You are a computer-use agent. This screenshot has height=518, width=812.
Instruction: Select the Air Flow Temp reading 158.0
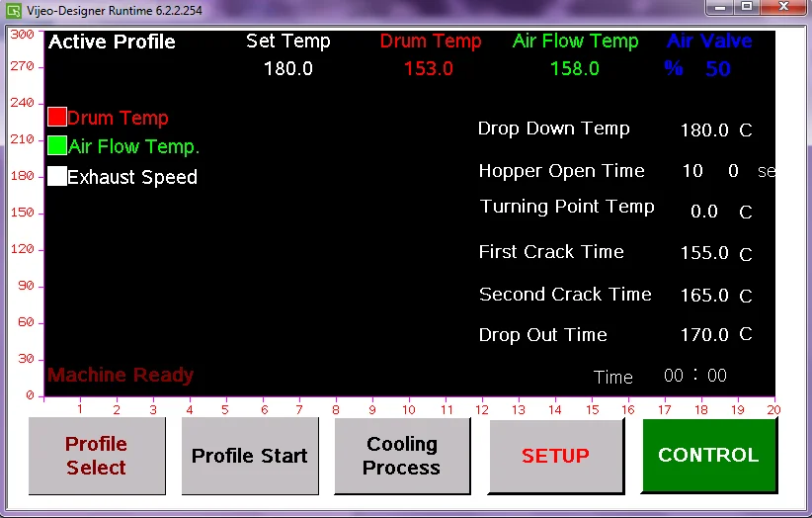coord(574,68)
